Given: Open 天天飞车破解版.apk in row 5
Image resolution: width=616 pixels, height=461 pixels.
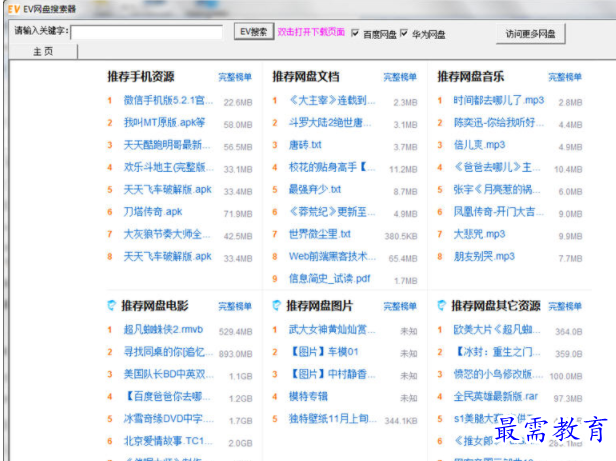Looking at the screenshot, I should coord(167,189).
